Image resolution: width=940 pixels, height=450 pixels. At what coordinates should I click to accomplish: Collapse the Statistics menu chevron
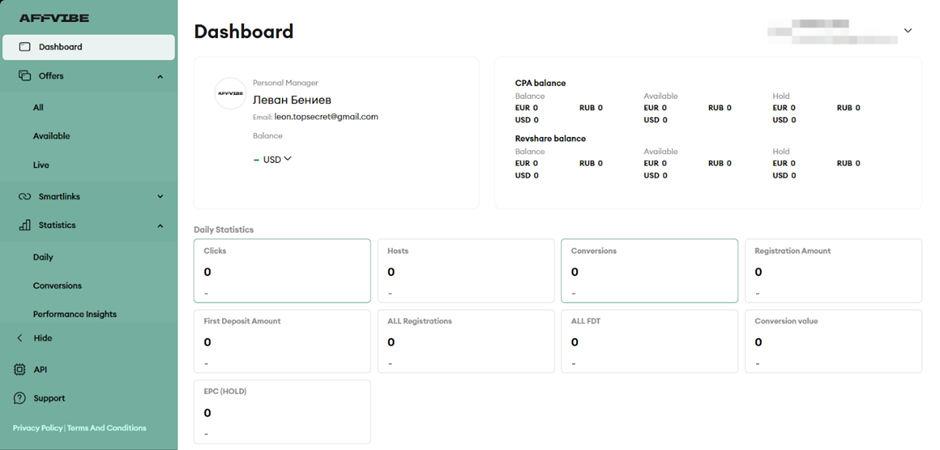160,226
